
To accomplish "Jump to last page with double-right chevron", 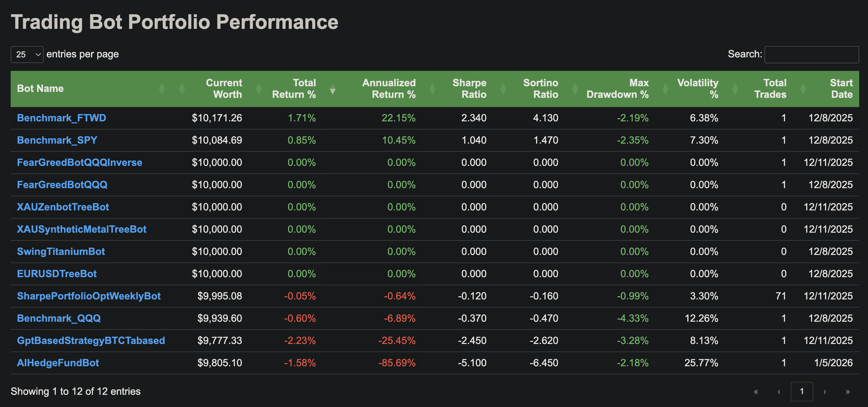I will pyautogui.click(x=846, y=391).
